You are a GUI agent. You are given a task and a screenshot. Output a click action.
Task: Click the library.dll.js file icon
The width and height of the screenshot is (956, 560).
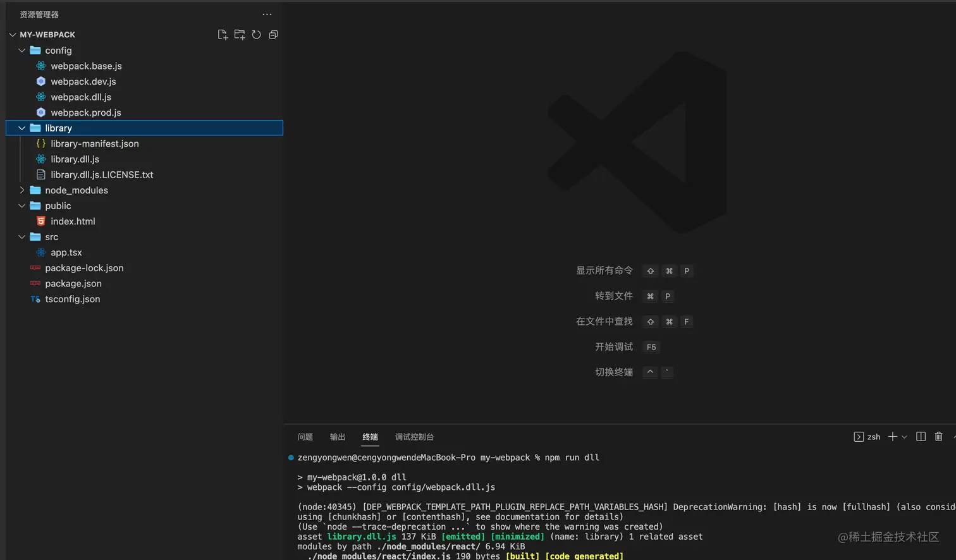[41, 159]
